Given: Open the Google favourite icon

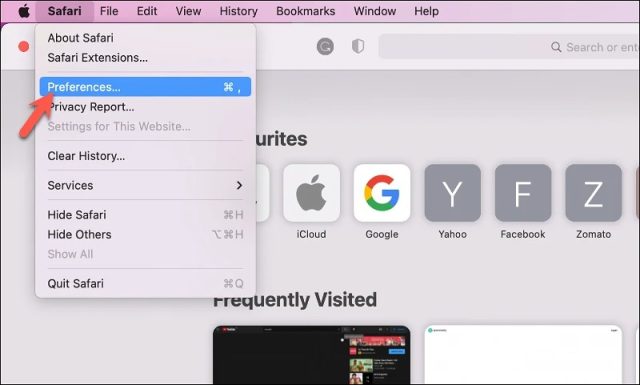Looking at the screenshot, I should [382, 193].
